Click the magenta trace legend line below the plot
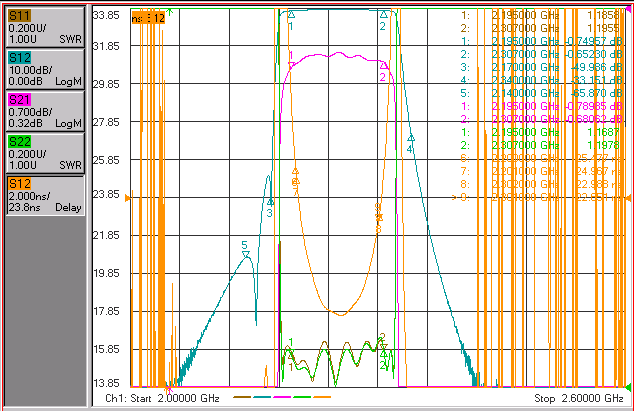The image size is (634, 411). pyautogui.click(x=282, y=397)
